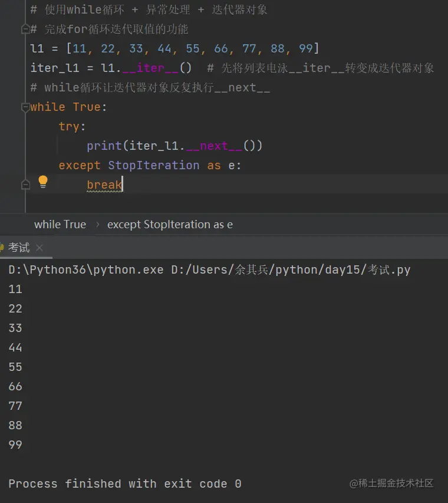This screenshot has height=503, width=448.
Task: Click the iter_l1 variable assignment
Action: [x=55, y=68]
